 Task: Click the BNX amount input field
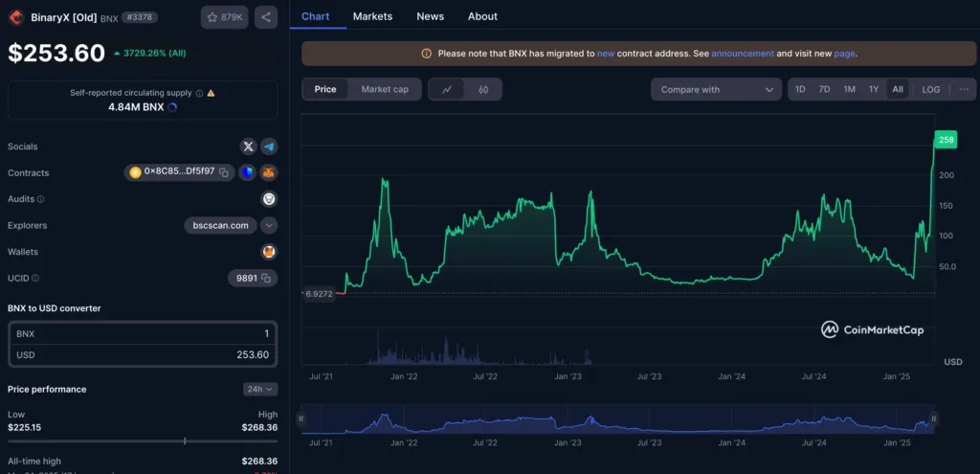point(143,334)
